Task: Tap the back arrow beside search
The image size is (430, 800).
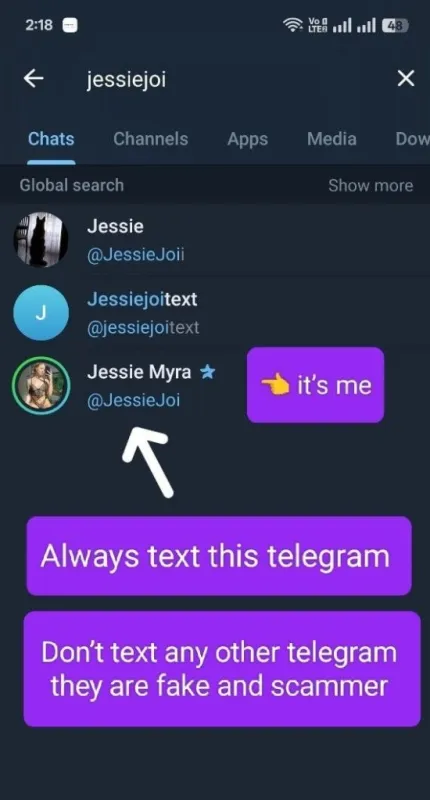Action: tap(33, 79)
